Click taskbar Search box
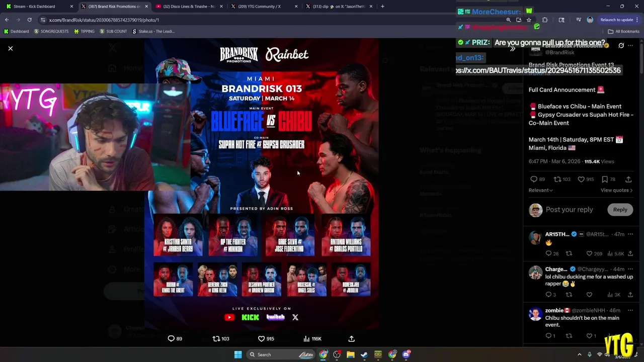The height and width of the screenshot is (362, 644). (282, 354)
